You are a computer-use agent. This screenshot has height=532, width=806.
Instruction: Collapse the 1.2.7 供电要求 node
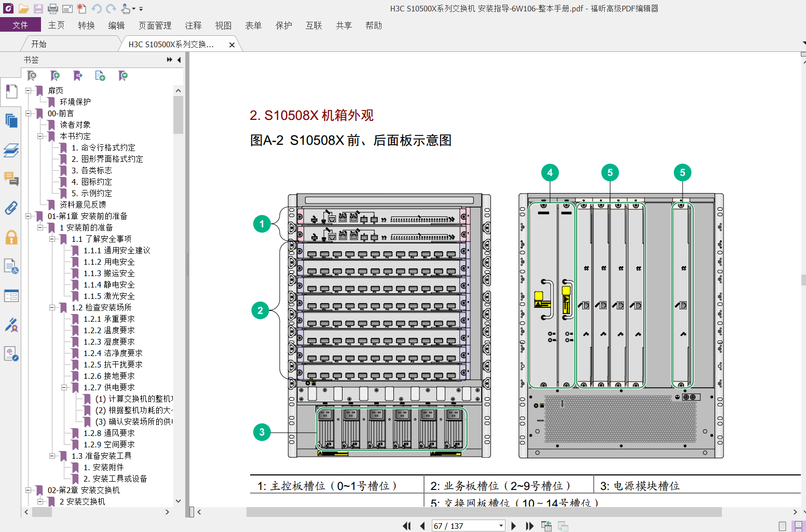tap(64, 387)
